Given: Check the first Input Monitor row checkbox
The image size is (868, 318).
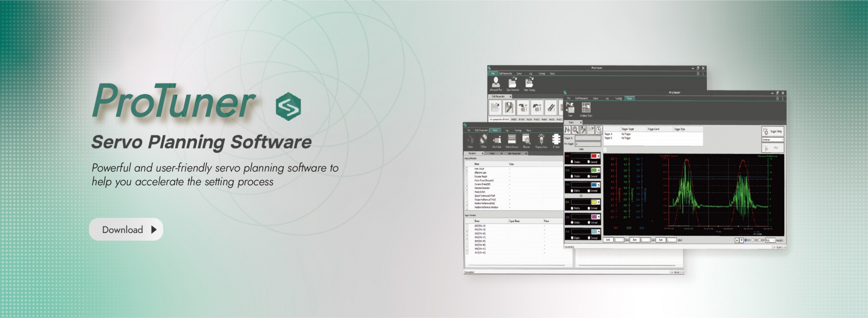Looking at the screenshot, I should point(467,225).
